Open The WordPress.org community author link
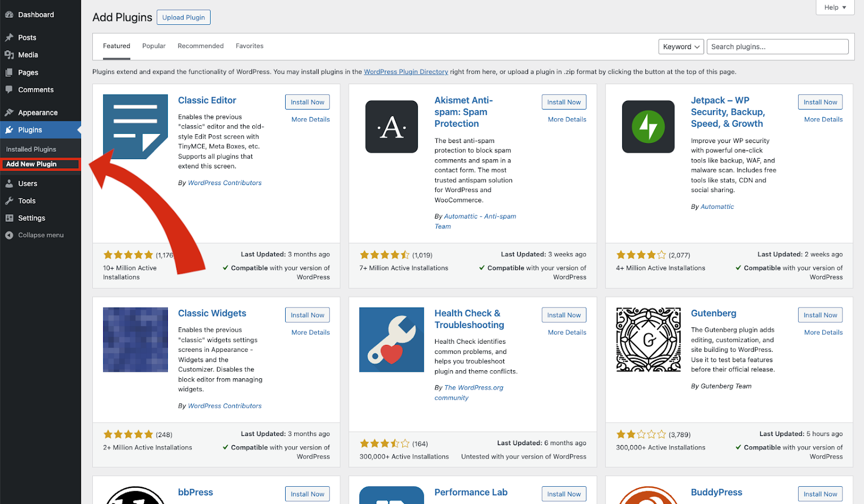 click(x=469, y=393)
